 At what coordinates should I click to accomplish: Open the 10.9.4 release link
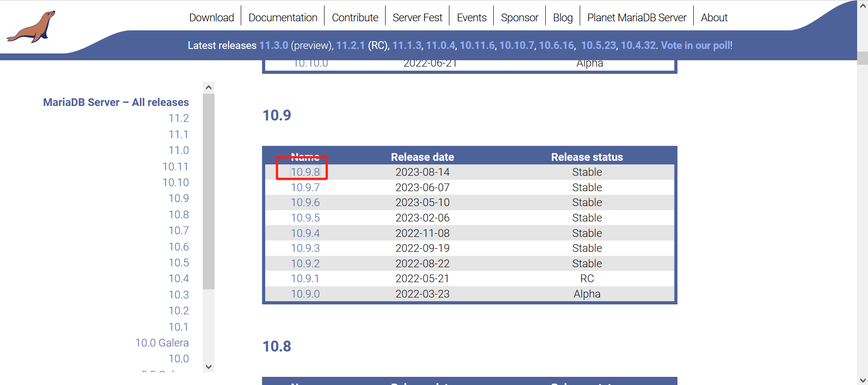[x=305, y=233]
